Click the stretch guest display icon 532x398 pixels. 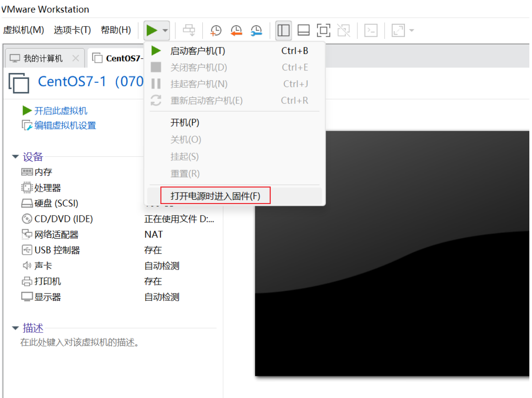[398, 30]
